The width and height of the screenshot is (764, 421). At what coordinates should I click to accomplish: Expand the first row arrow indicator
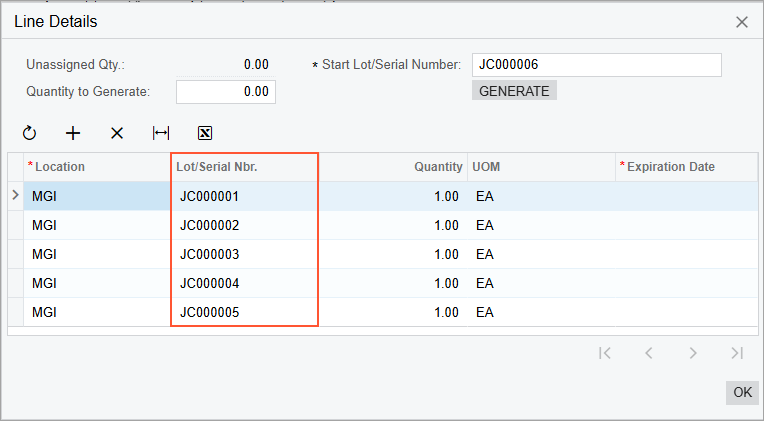point(15,196)
